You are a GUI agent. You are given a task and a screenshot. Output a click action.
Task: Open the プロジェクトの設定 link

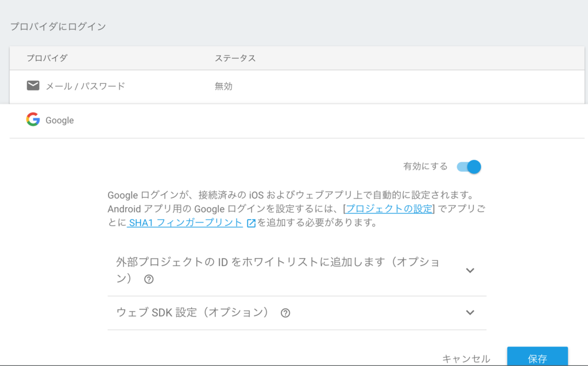(389, 209)
